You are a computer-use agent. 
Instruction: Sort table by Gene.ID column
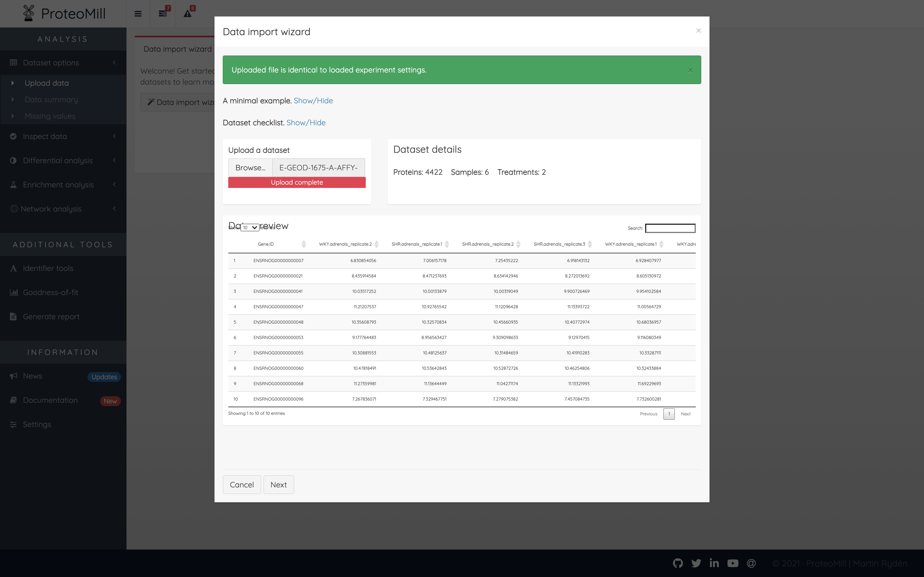[266, 244]
